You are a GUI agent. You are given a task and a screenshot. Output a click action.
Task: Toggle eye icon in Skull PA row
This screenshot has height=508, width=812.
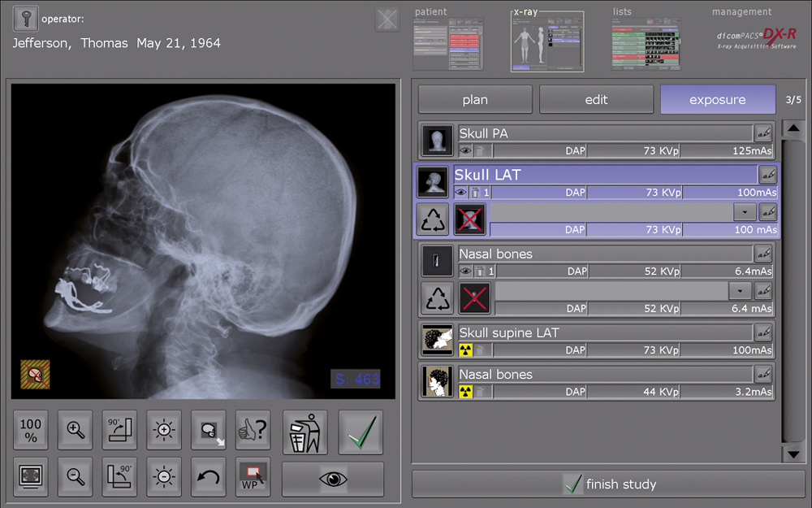(465, 150)
